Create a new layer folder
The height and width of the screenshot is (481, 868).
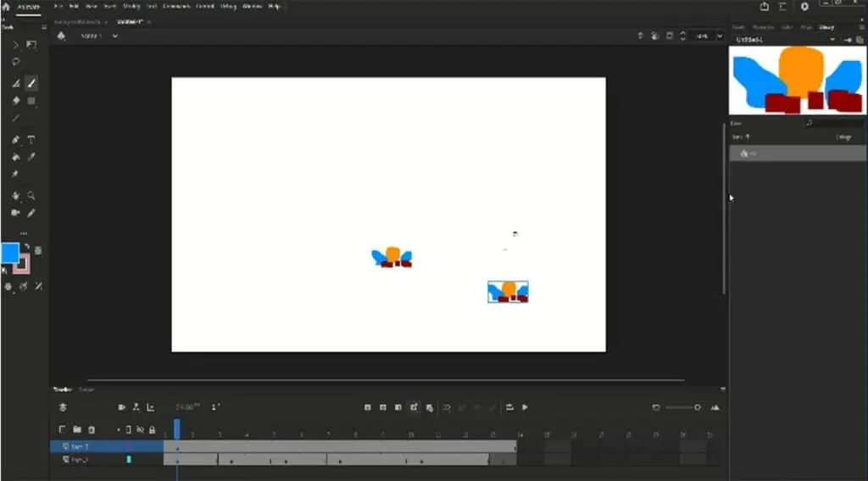[x=77, y=429]
